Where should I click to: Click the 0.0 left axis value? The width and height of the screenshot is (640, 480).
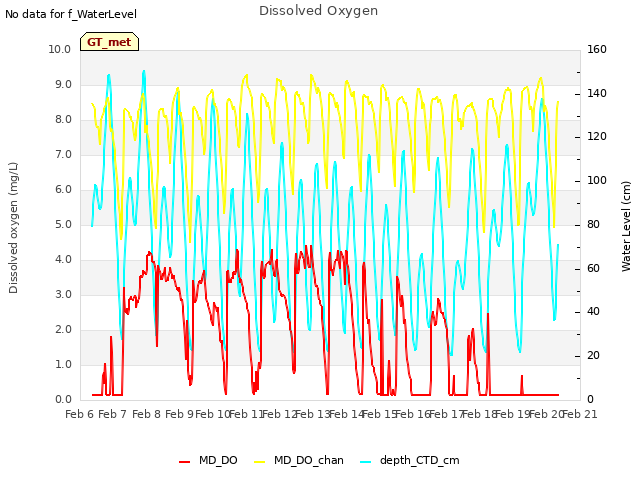pyautogui.click(x=63, y=400)
